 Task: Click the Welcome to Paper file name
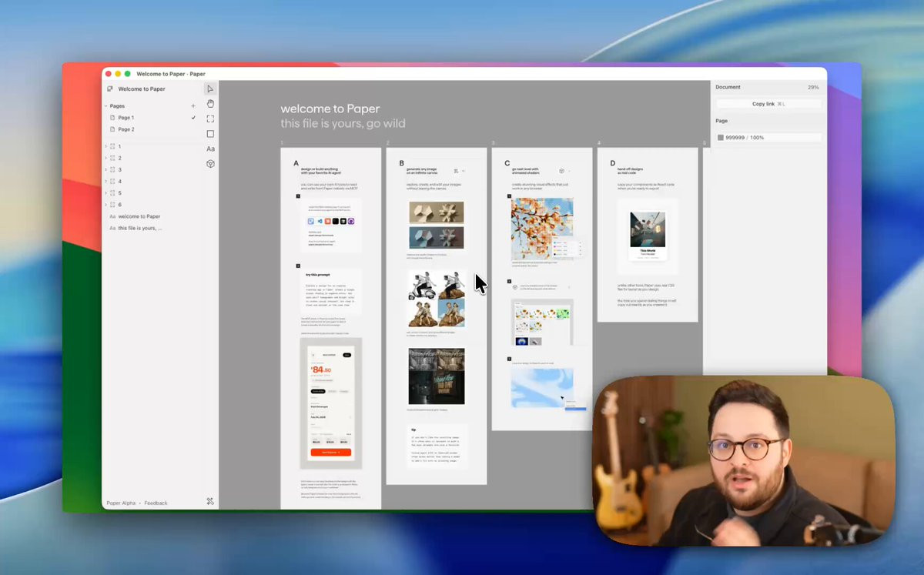(142, 89)
